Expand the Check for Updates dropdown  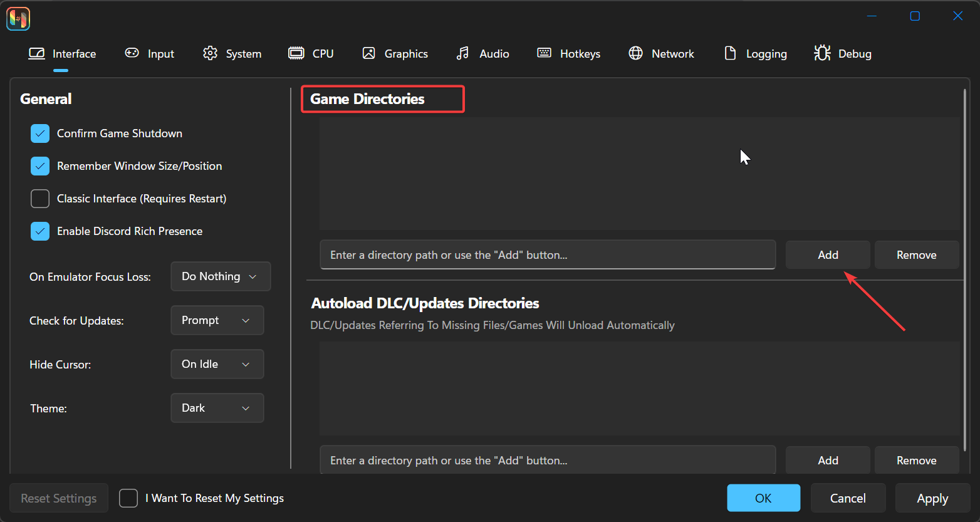pyautogui.click(x=217, y=320)
